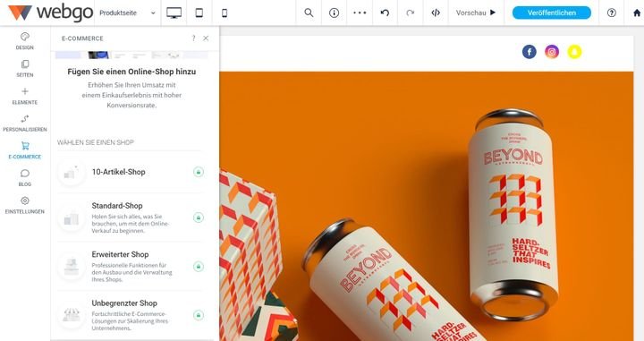Open the search magnifier tool
The width and height of the screenshot is (644, 341).
point(309,13)
